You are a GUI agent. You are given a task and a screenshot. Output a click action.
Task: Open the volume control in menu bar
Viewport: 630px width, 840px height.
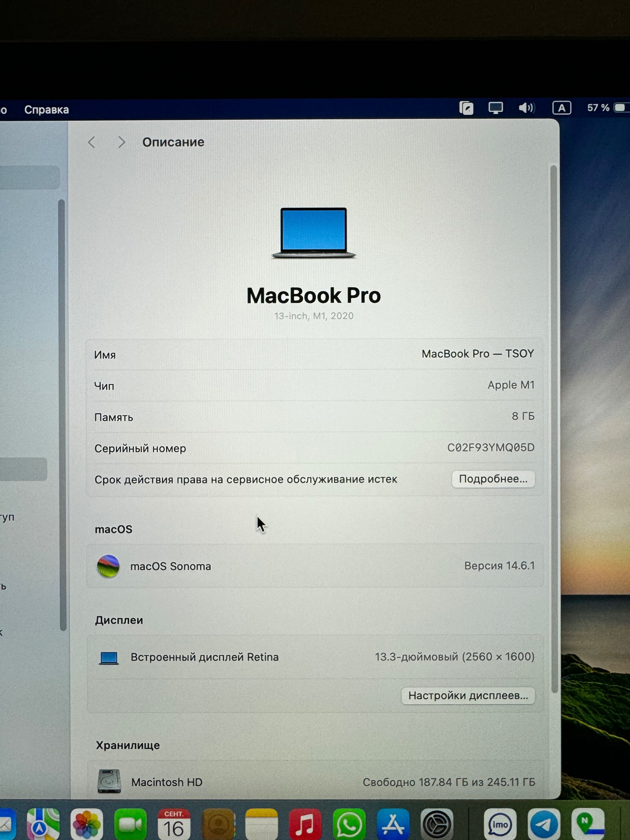[x=527, y=108]
